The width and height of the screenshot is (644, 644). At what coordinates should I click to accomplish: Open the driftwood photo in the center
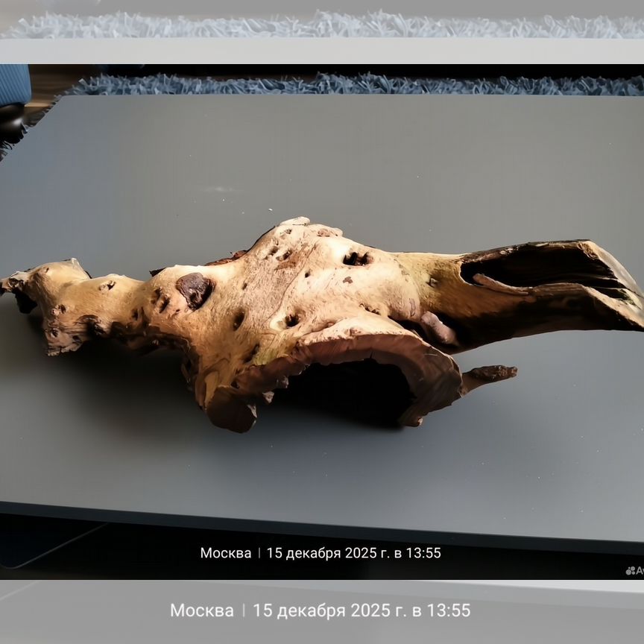pyautogui.click(x=321, y=321)
